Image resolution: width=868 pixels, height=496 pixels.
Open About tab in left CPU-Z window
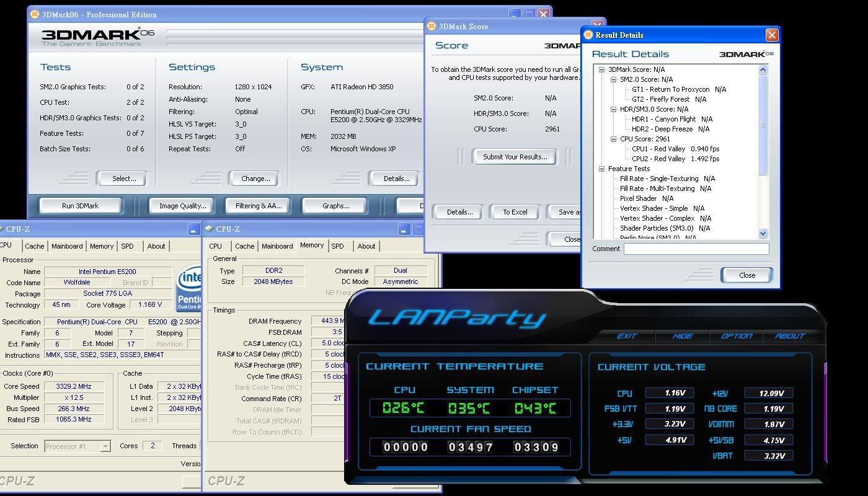pyautogui.click(x=156, y=246)
